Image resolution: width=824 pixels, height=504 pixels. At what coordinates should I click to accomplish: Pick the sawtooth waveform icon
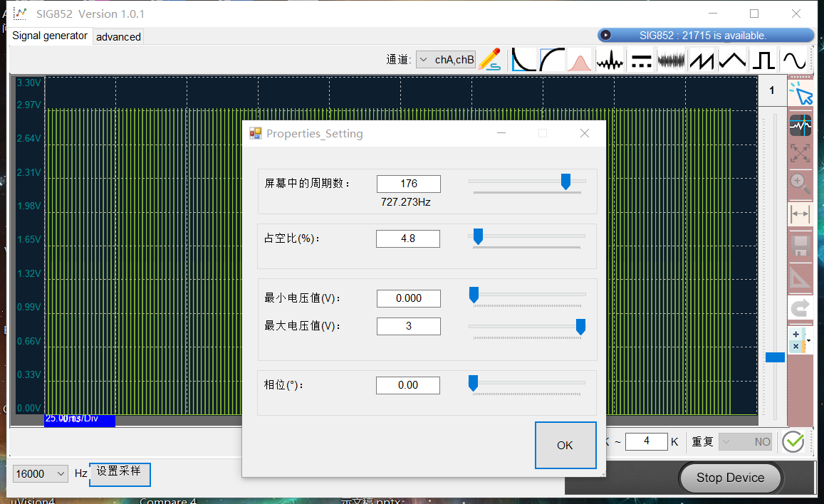click(x=702, y=60)
